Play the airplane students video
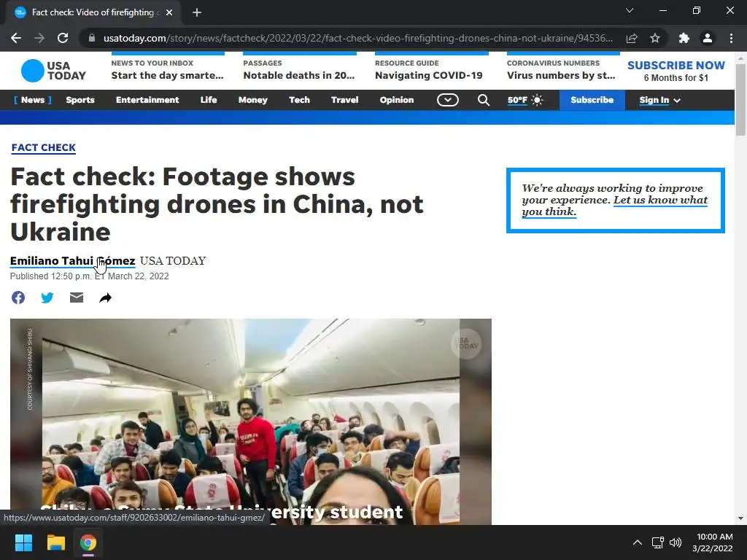This screenshot has height=560, width=747. coord(251,422)
